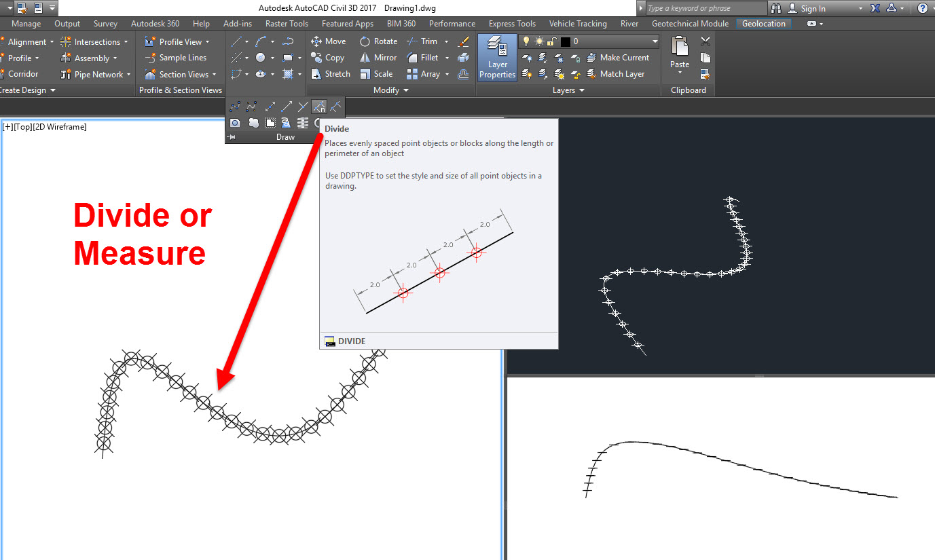Image resolution: width=935 pixels, height=560 pixels.
Task: Toggle layer visibility with the light bulb
Action: pyautogui.click(x=526, y=41)
